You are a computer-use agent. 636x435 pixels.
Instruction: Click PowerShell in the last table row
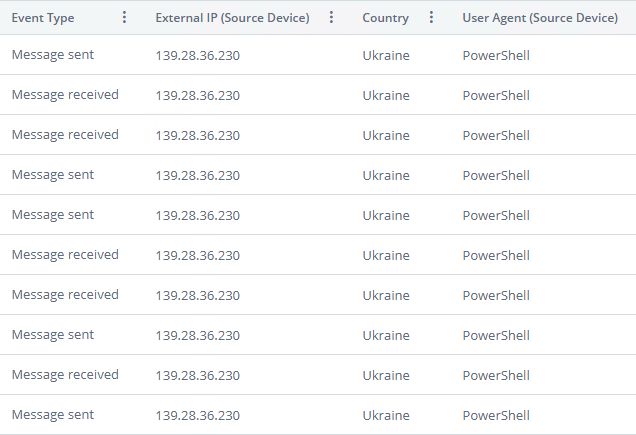pos(496,415)
